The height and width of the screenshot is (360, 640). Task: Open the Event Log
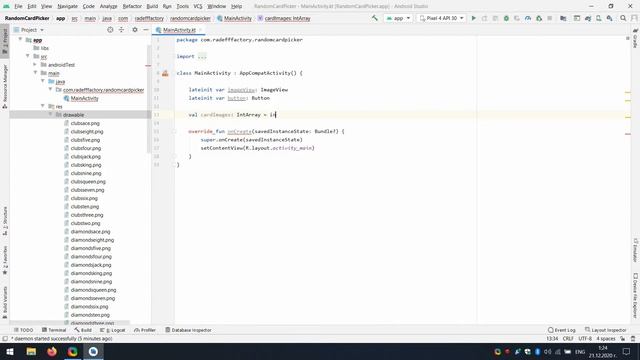[x=562, y=330]
